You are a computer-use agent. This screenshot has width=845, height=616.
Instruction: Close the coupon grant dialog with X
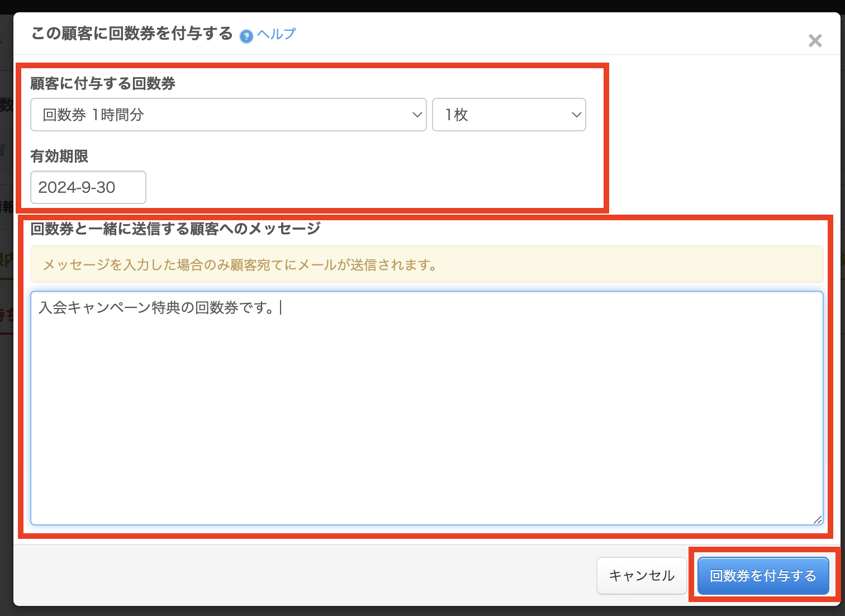pos(815,41)
